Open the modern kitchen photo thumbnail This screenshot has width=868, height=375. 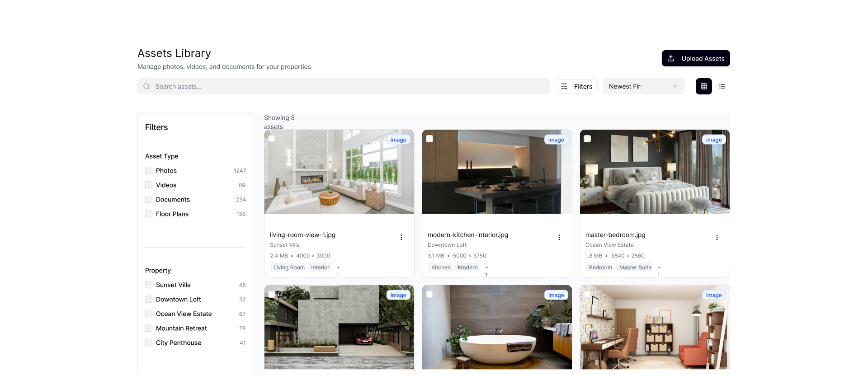click(497, 172)
